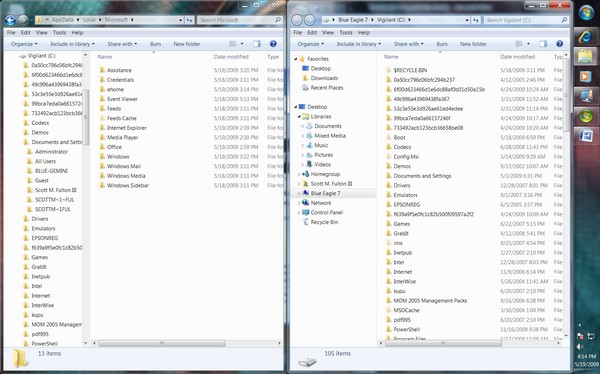This screenshot has height=374, width=600.
Task: Select the Windows Sidebar folder row
Action: pos(128,185)
